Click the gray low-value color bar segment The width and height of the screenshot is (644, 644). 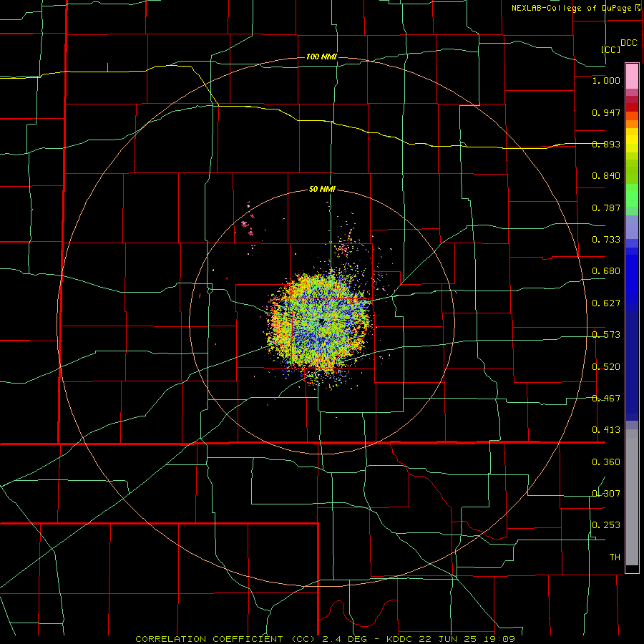coord(632,497)
